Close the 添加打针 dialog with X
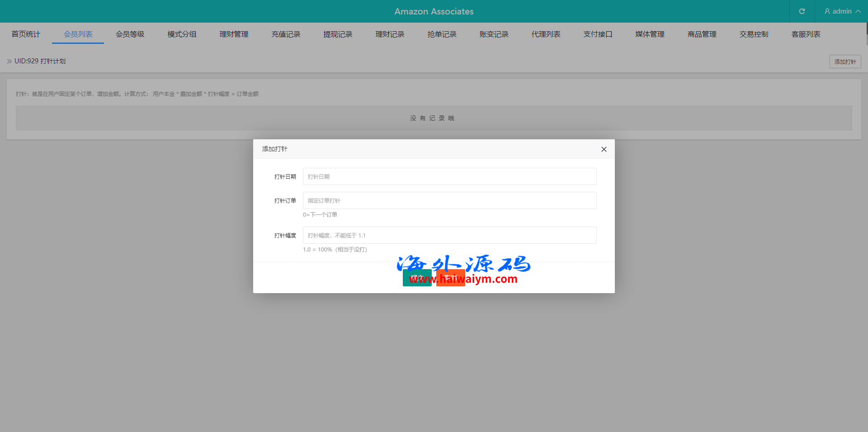 (604, 149)
